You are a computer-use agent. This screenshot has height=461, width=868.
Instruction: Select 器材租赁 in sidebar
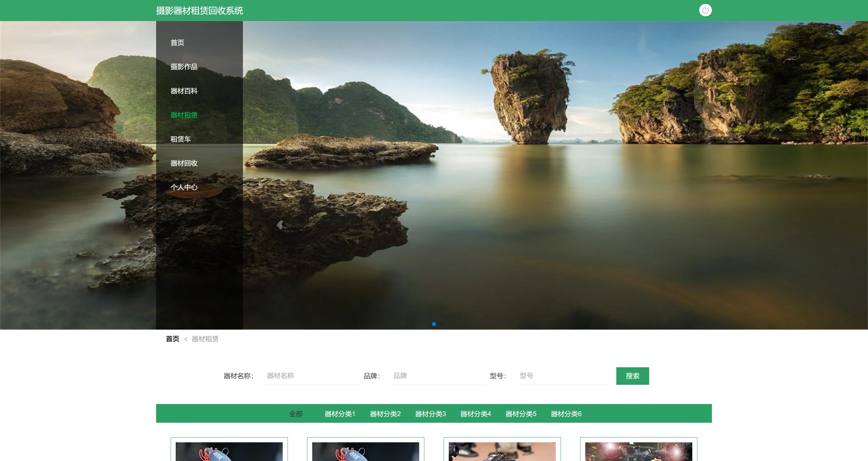(184, 115)
